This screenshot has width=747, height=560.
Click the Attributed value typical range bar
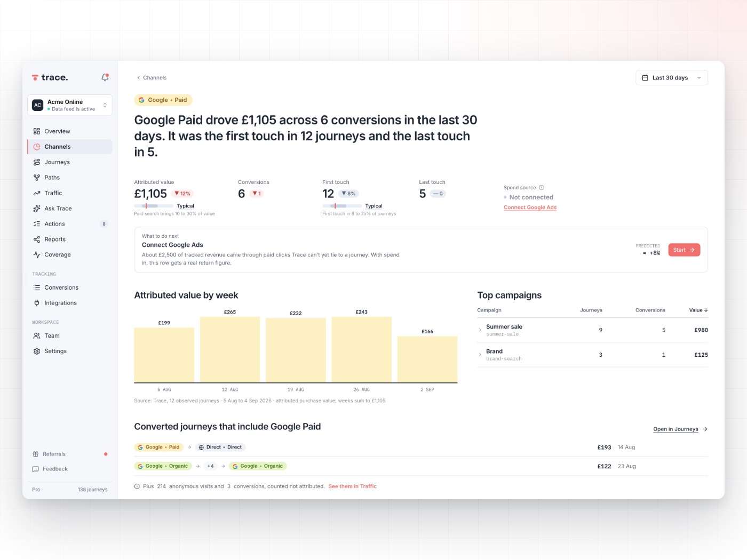tap(154, 206)
